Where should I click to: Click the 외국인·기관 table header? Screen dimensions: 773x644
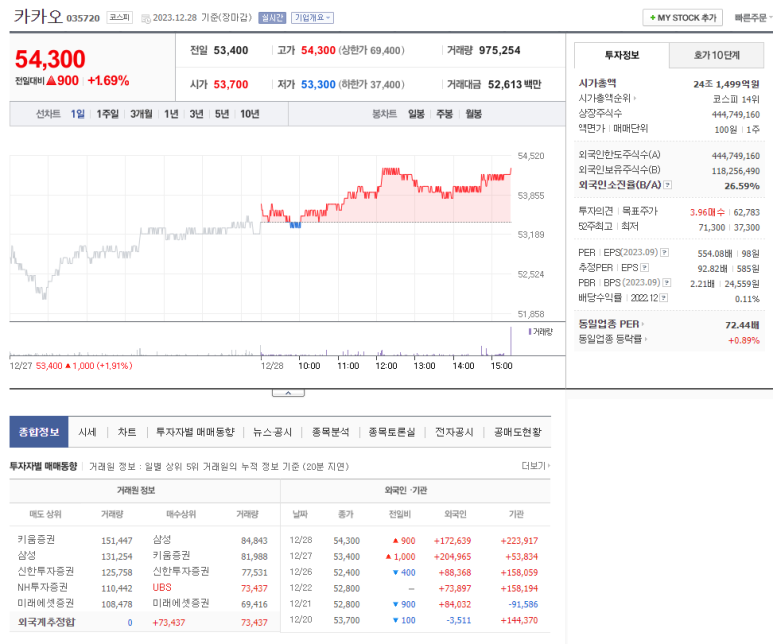[x=406, y=490]
